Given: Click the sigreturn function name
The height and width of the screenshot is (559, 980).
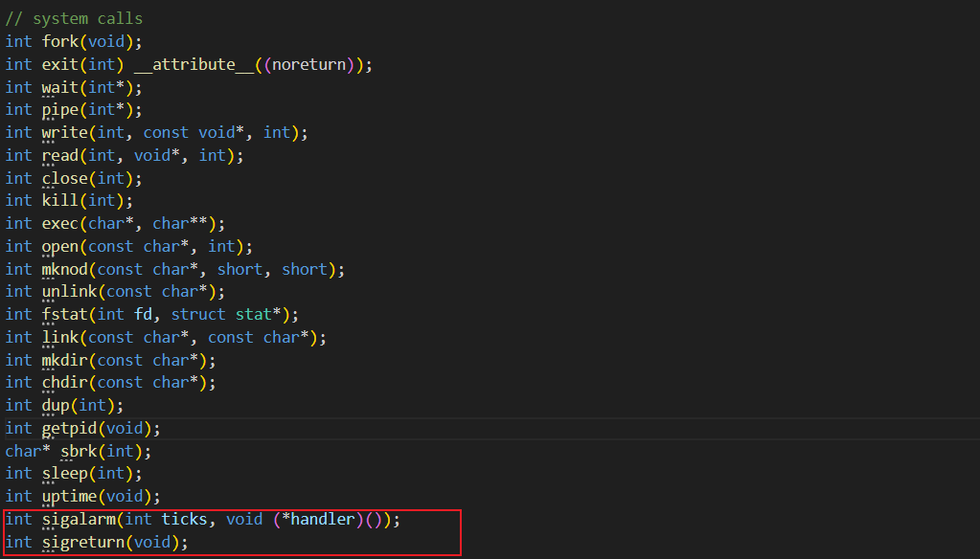Looking at the screenshot, I should coord(83,542).
